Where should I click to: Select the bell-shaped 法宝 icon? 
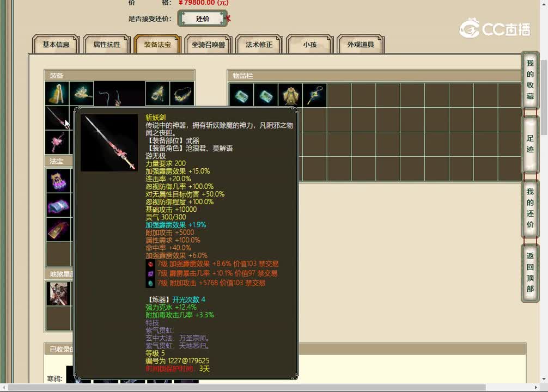58,230
